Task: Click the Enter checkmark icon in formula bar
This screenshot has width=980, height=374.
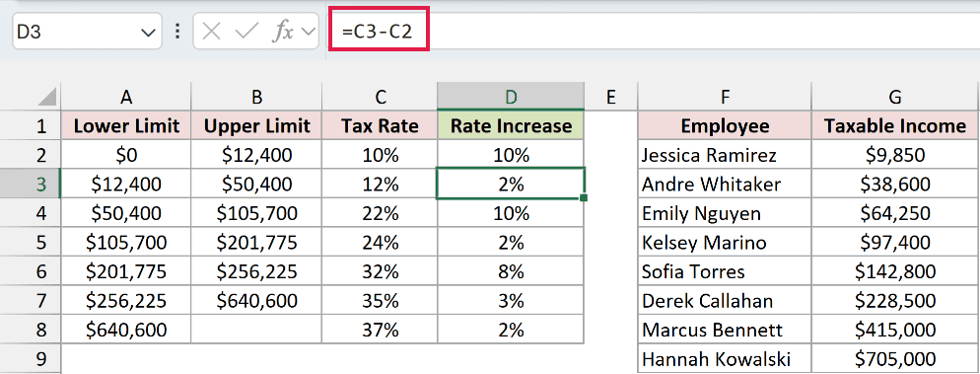Action: [246, 32]
